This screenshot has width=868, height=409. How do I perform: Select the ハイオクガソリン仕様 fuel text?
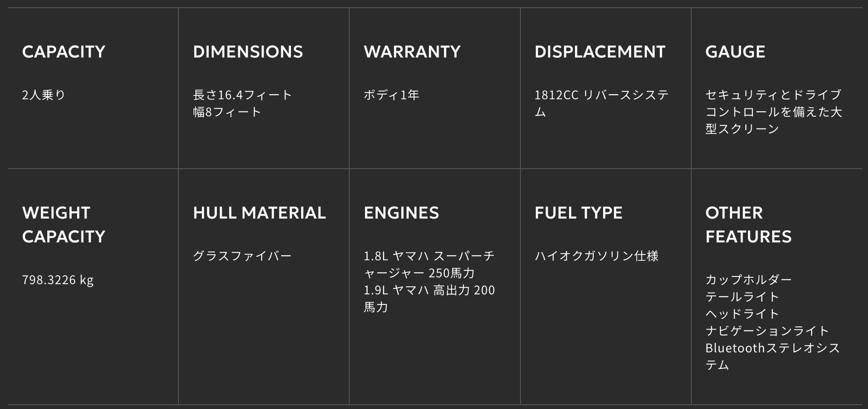596,256
